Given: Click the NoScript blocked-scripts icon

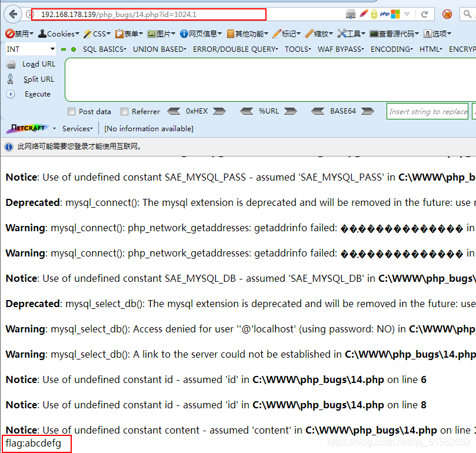Looking at the screenshot, I should coord(447,14).
